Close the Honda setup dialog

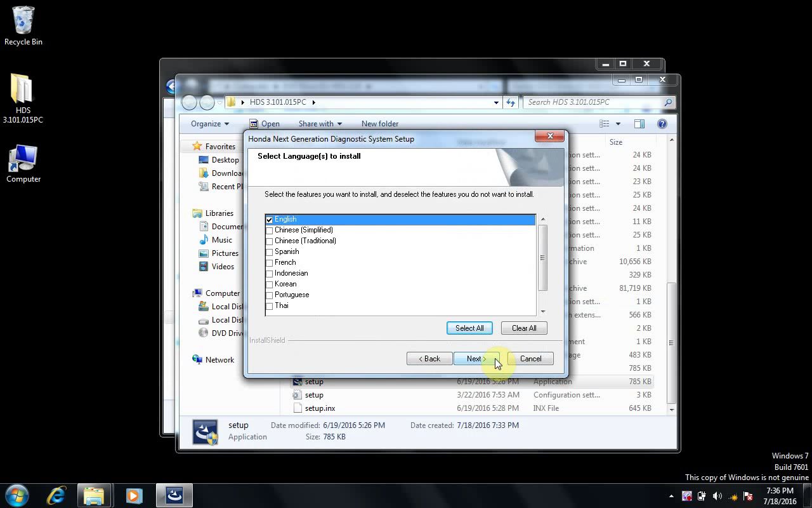pyautogui.click(x=550, y=136)
